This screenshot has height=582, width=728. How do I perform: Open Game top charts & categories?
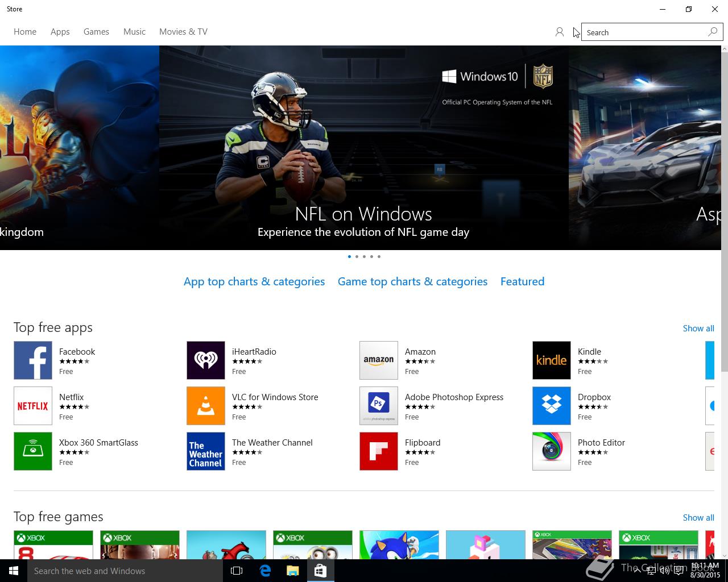tap(412, 281)
